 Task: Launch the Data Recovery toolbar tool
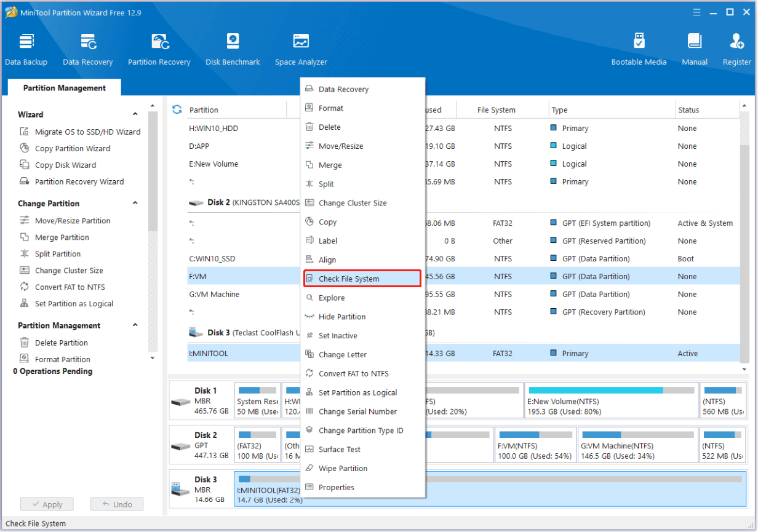coord(88,50)
